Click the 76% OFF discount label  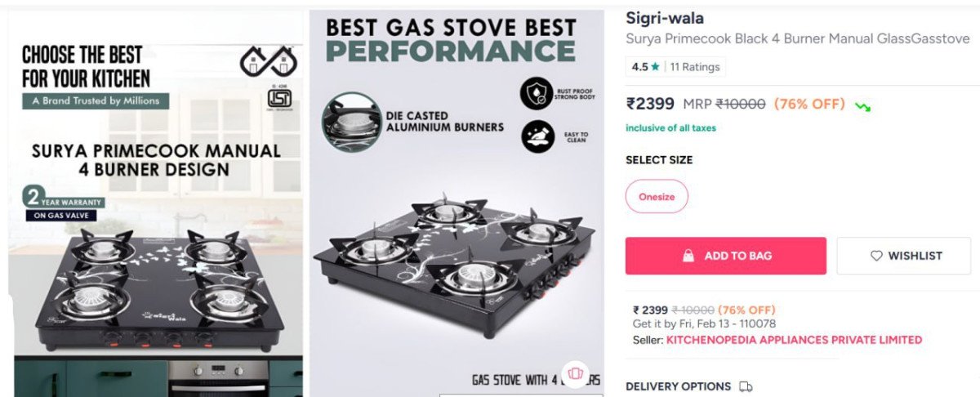point(808,104)
